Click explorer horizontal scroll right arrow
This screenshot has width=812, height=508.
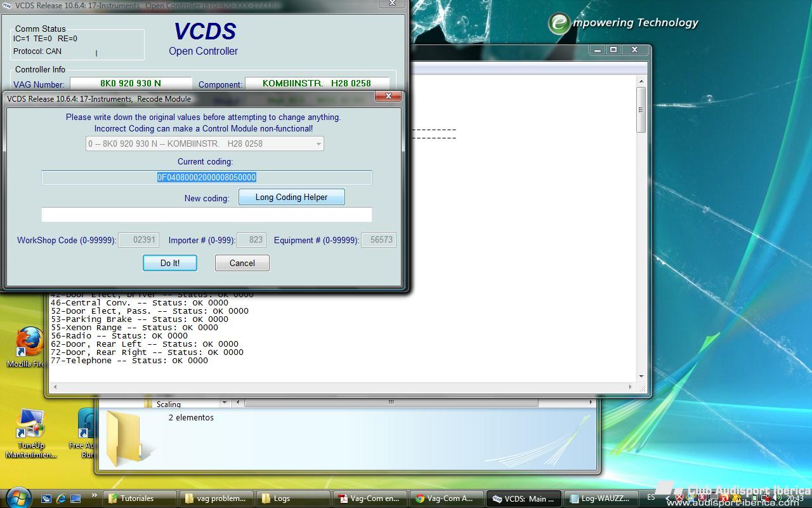pos(591,402)
